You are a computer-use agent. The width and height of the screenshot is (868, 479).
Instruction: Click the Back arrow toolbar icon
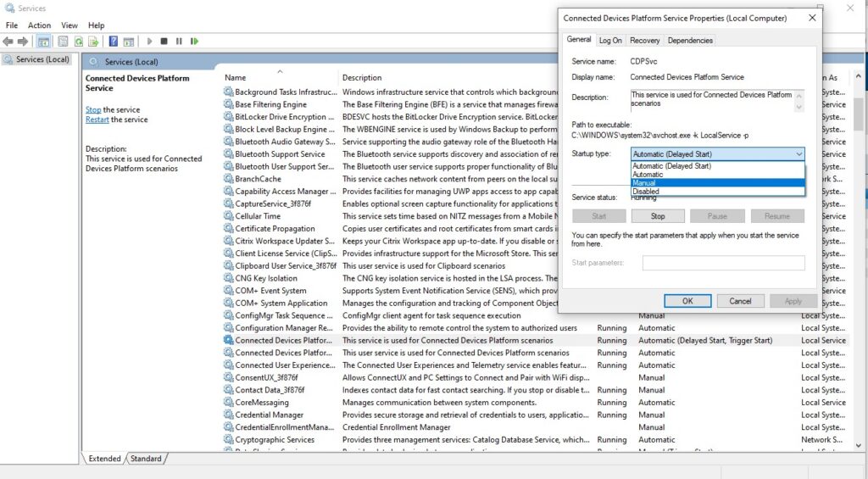(9, 41)
